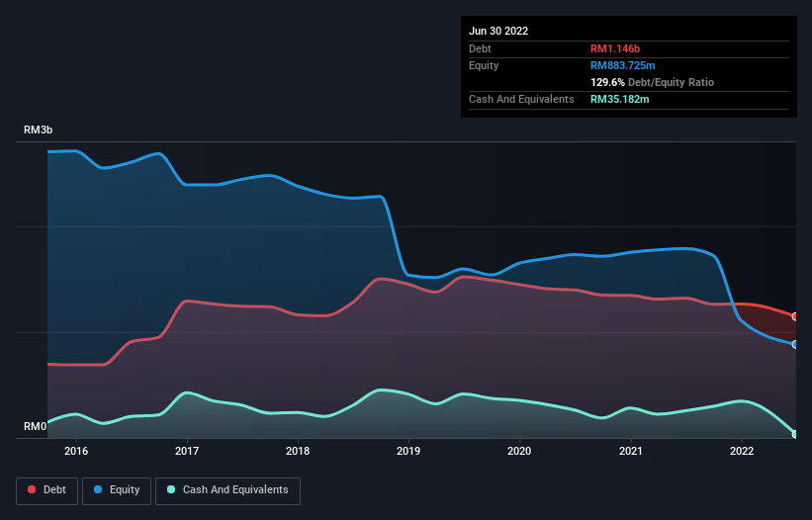Select the 2022 x-axis label

(x=742, y=451)
